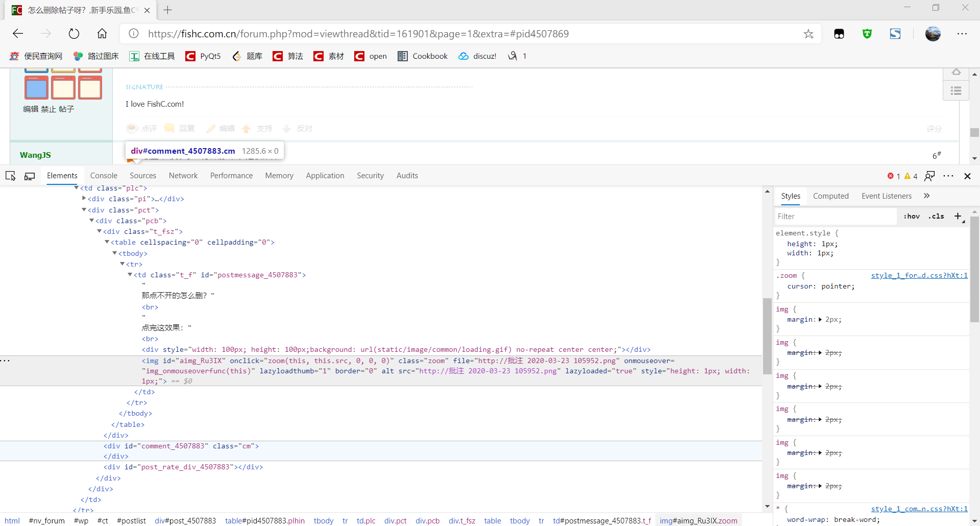Viewport: 980px width, 526px height.
Task: Open DevTools customize menu dots
Action: pos(948,176)
